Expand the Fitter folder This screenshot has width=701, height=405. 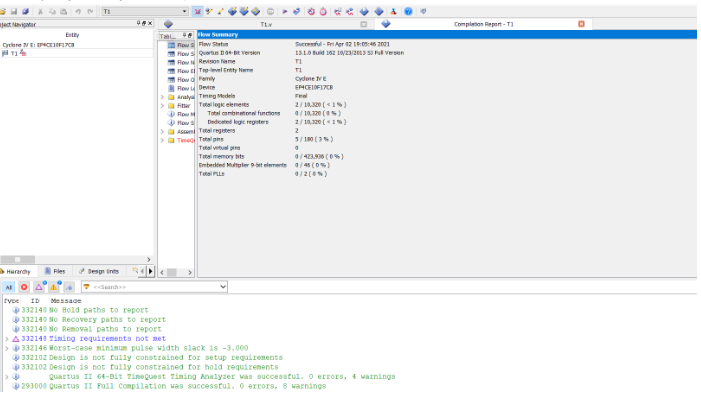[162, 106]
